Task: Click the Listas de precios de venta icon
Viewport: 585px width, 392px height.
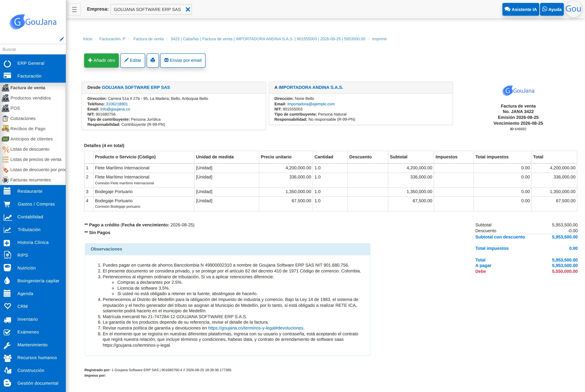Action: click(5, 159)
